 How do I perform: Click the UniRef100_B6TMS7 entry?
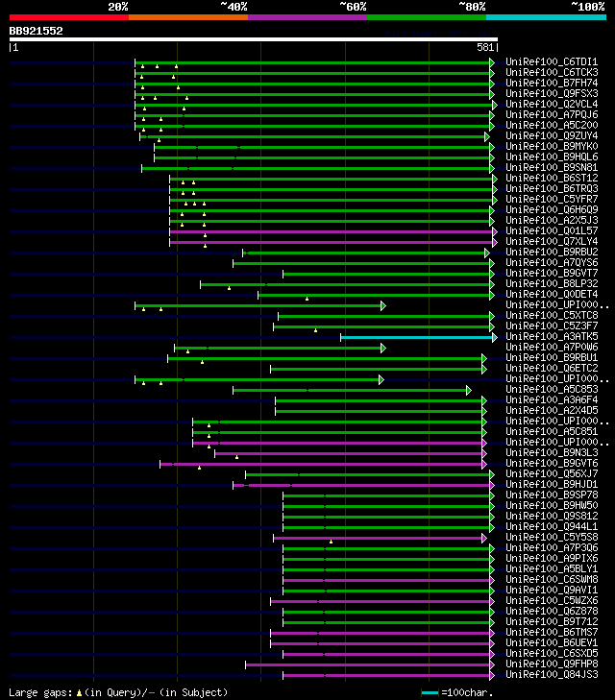[x=552, y=632]
